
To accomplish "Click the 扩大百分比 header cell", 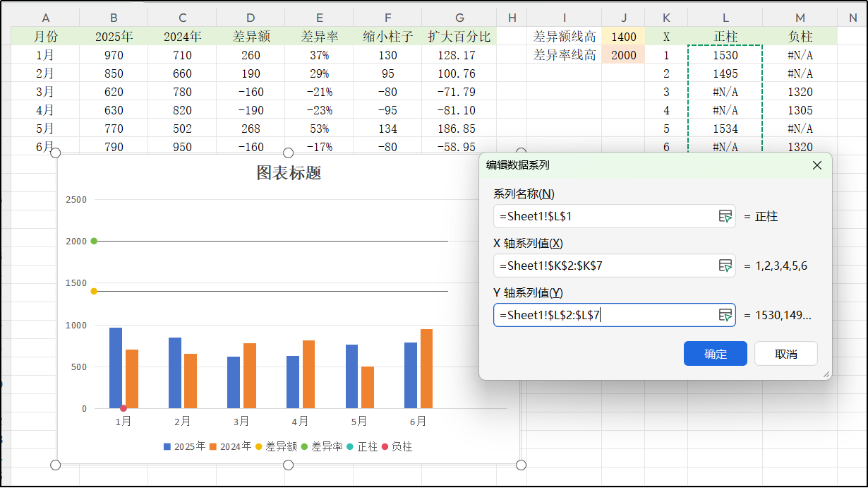I will (459, 37).
